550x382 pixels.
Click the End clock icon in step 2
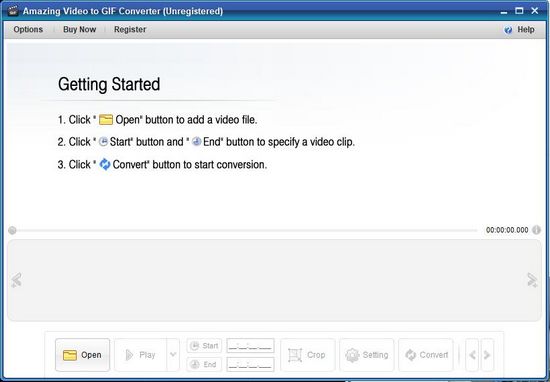tap(197, 142)
